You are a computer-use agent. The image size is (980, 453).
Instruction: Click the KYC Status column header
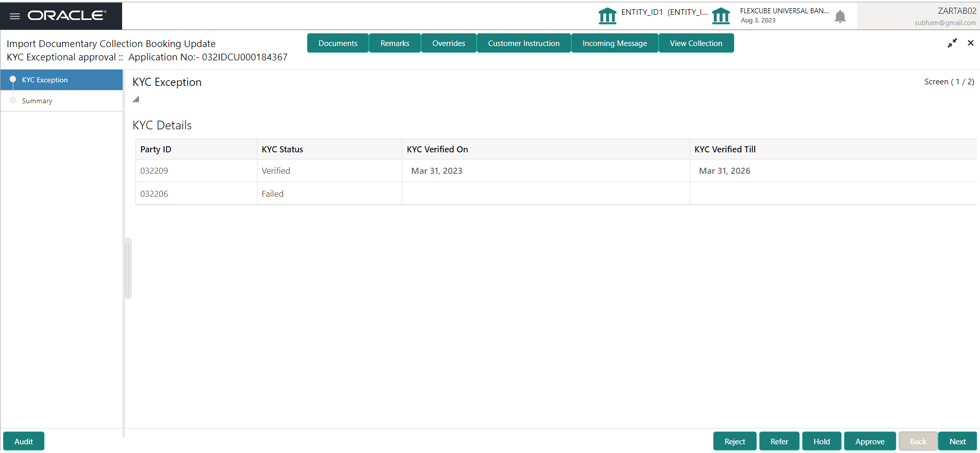330,149
